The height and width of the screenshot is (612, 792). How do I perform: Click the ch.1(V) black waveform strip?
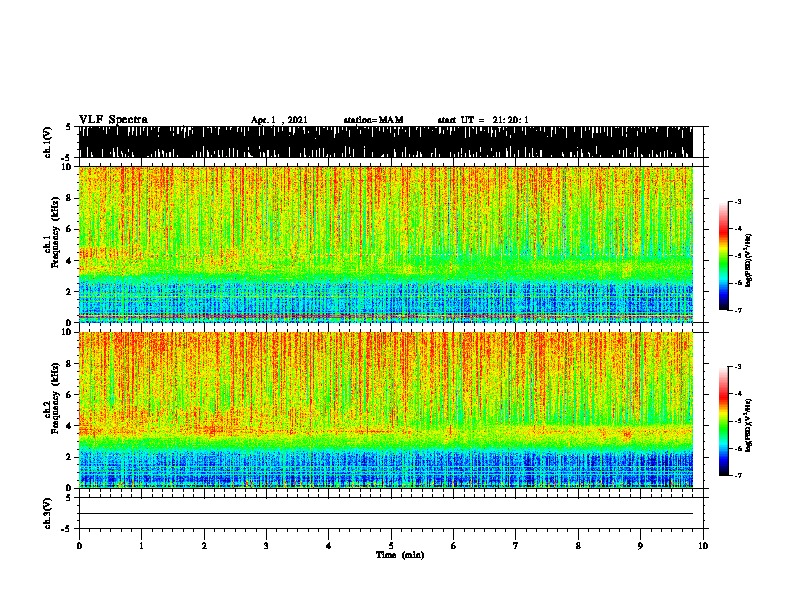pos(385,142)
